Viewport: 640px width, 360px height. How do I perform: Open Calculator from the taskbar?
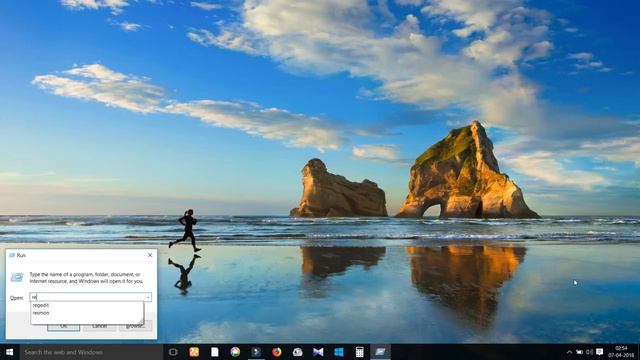[360, 352]
